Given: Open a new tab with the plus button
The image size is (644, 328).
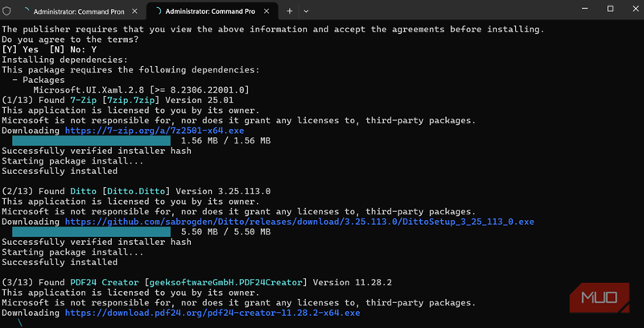Looking at the screenshot, I should 290,11.
